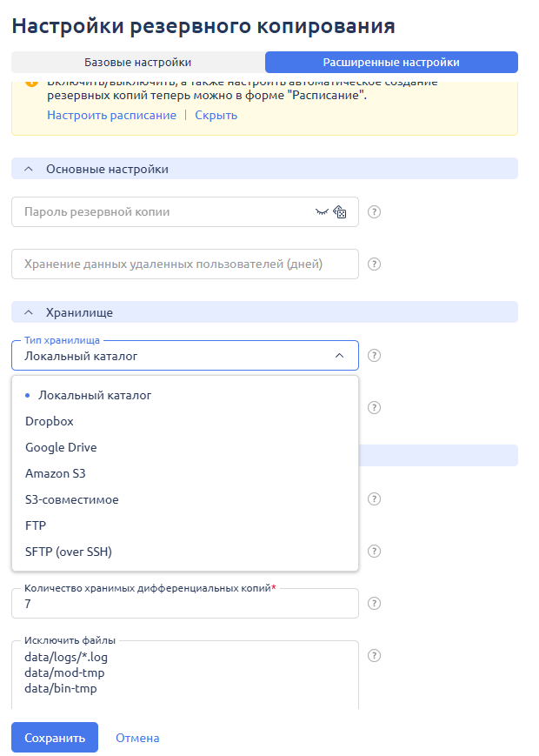The height and width of the screenshot is (756, 539).
Task: Open help icon for differential copies count
Action: (375, 604)
